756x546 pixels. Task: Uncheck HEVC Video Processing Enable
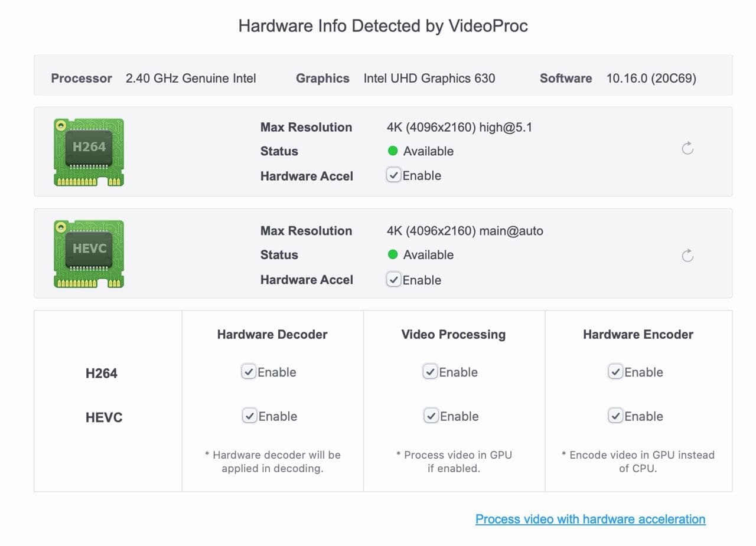tap(431, 416)
